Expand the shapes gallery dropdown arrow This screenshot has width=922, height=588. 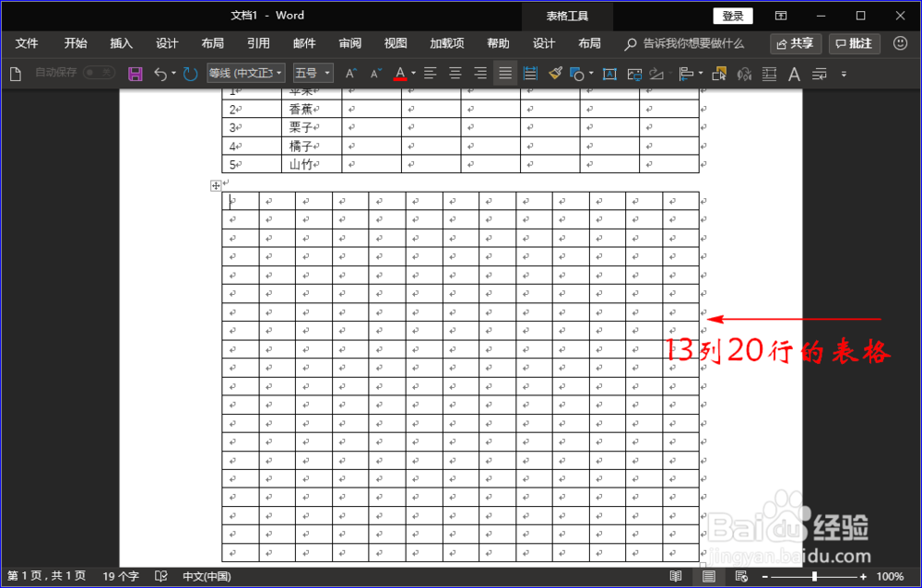[591, 74]
